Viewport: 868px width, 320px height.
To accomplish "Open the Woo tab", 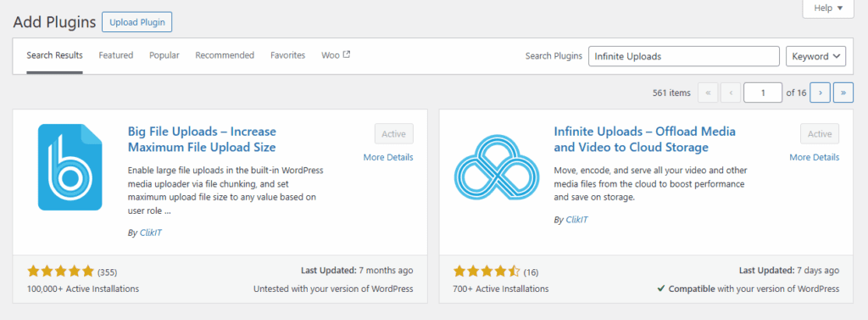I will pos(336,55).
